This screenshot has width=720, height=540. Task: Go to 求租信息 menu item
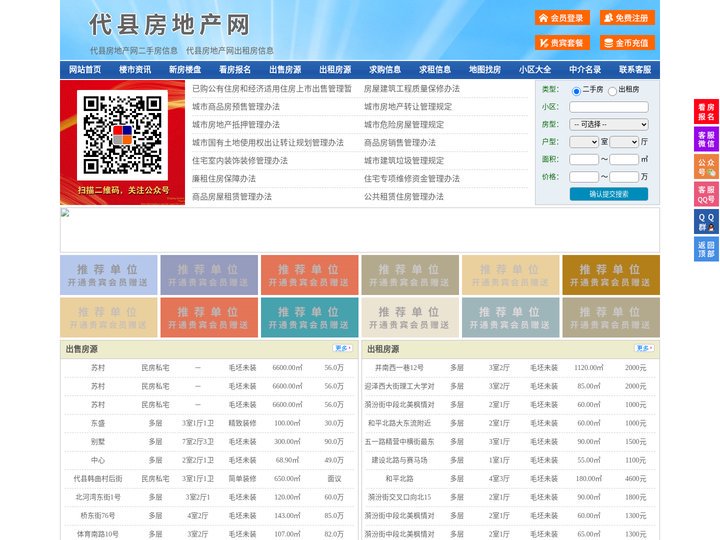435,70
